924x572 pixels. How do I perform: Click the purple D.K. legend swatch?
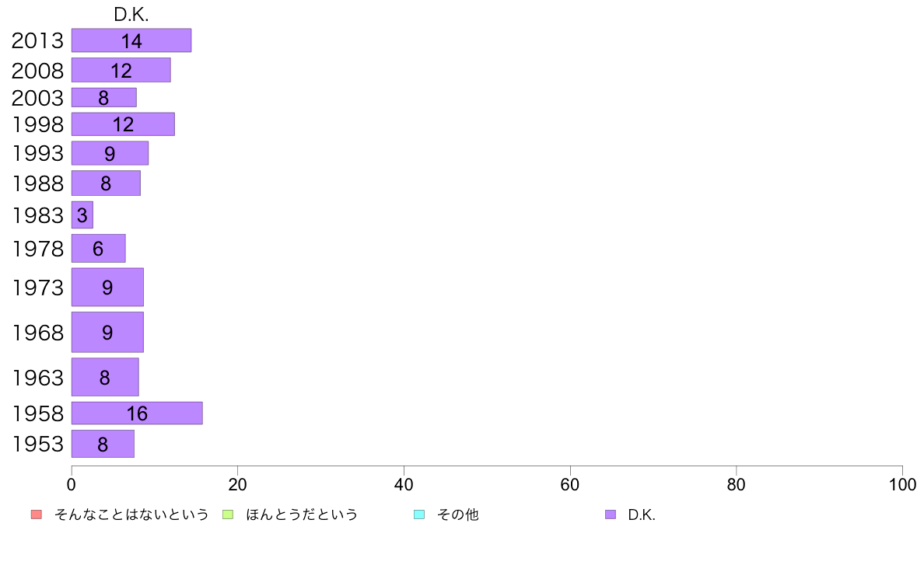(x=611, y=514)
